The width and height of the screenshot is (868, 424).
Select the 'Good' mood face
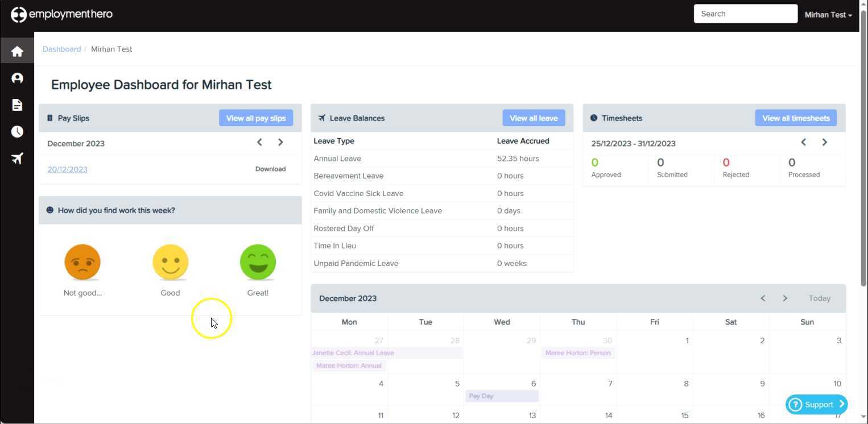170,262
